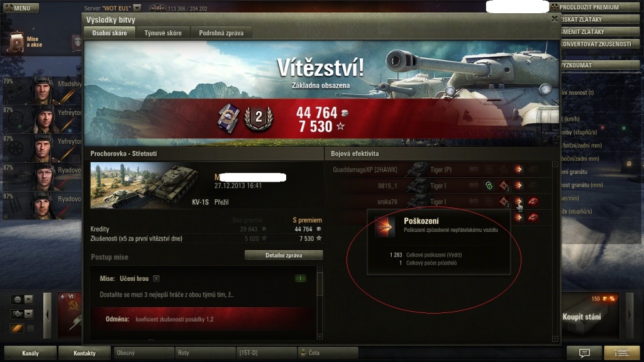Click the mission progress panel scrollbar down arrow
Screen dimensions: 644x362
click(x=320, y=337)
